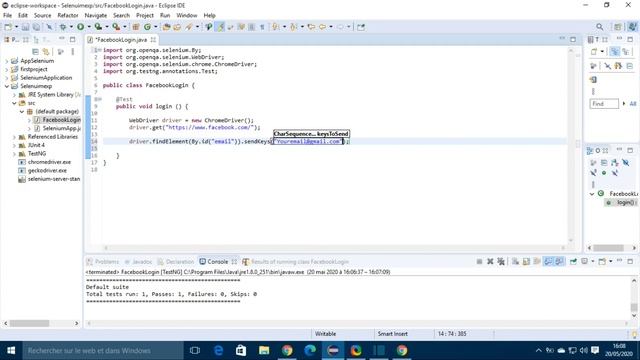Image resolution: width=640 pixels, height=360 pixels.
Task: Click the Collapse All icon in Package Explorer
Action: point(36,52)
